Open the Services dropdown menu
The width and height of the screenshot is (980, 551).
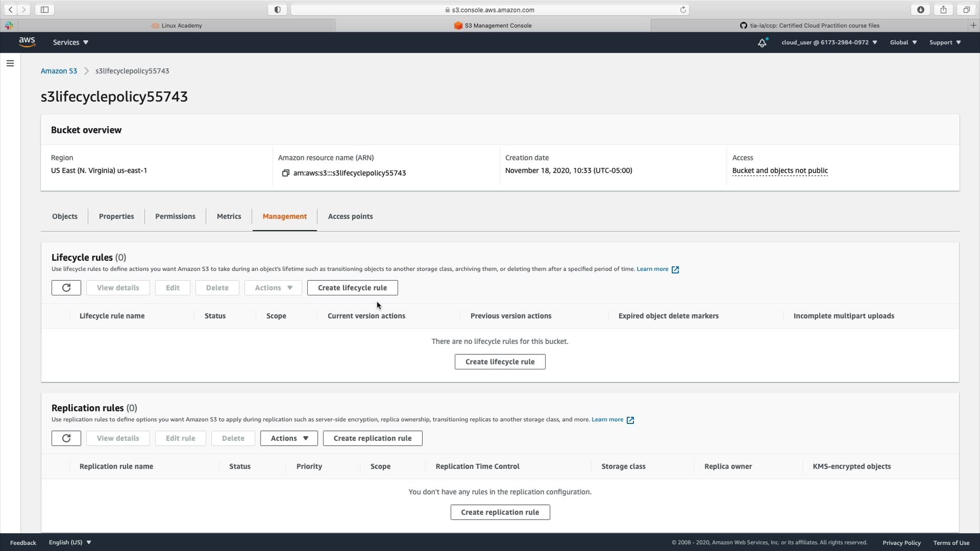click(x=70, y=43)
